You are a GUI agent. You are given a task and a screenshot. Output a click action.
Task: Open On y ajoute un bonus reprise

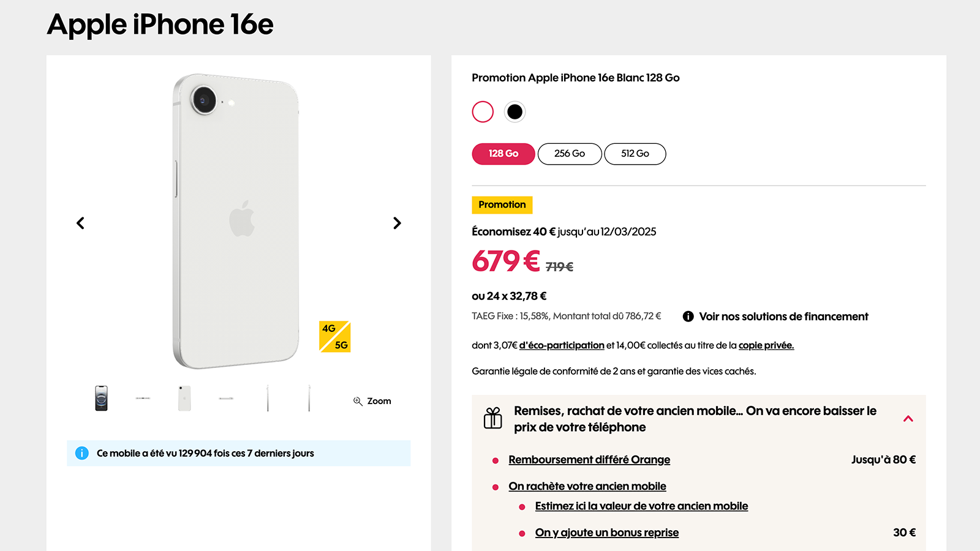click(x=606, y=533)
